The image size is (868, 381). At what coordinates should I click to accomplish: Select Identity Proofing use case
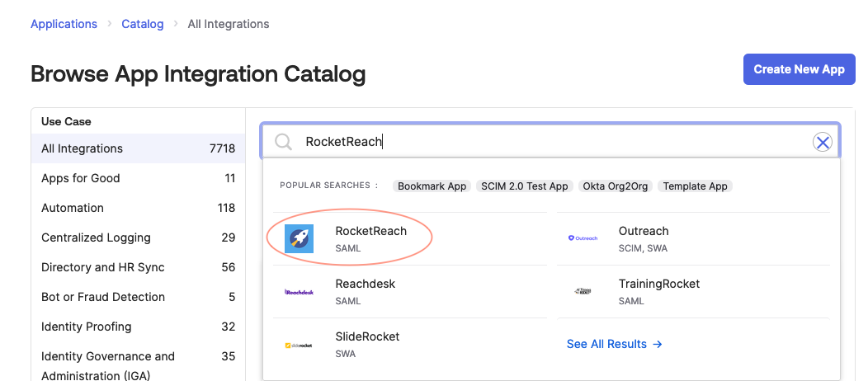click(139, 327)
